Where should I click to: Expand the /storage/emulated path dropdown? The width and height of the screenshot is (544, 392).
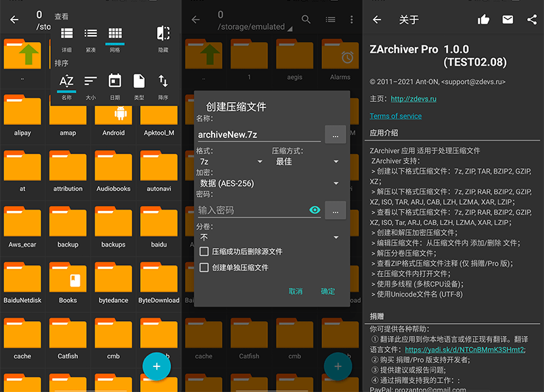255,26
